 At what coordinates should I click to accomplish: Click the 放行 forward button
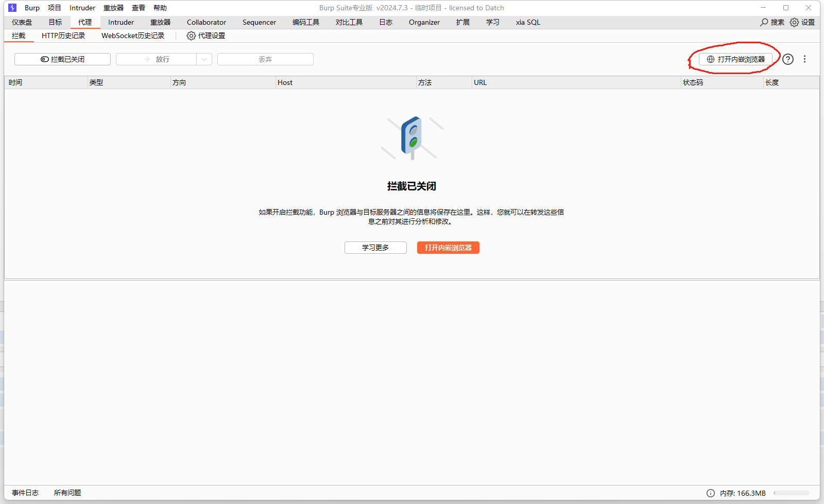point(157,59)
